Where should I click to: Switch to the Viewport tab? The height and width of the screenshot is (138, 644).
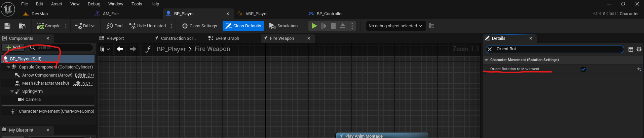(x=115, y=38)
